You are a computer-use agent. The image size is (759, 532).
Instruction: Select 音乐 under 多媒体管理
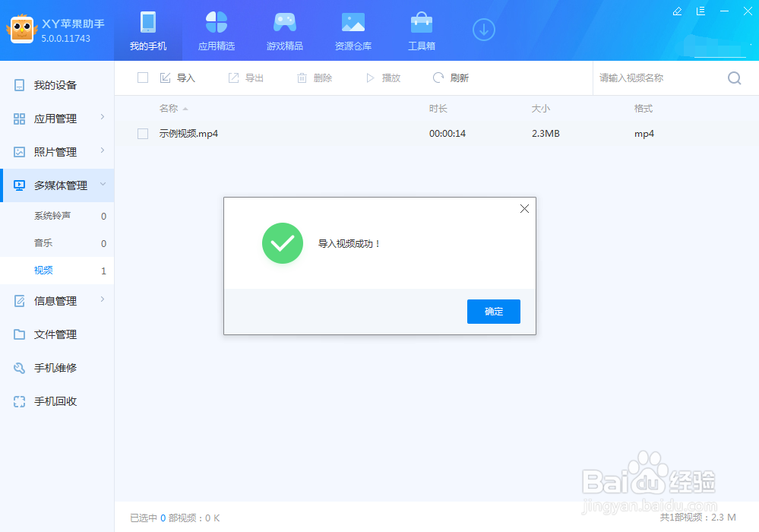coord(43,243)
